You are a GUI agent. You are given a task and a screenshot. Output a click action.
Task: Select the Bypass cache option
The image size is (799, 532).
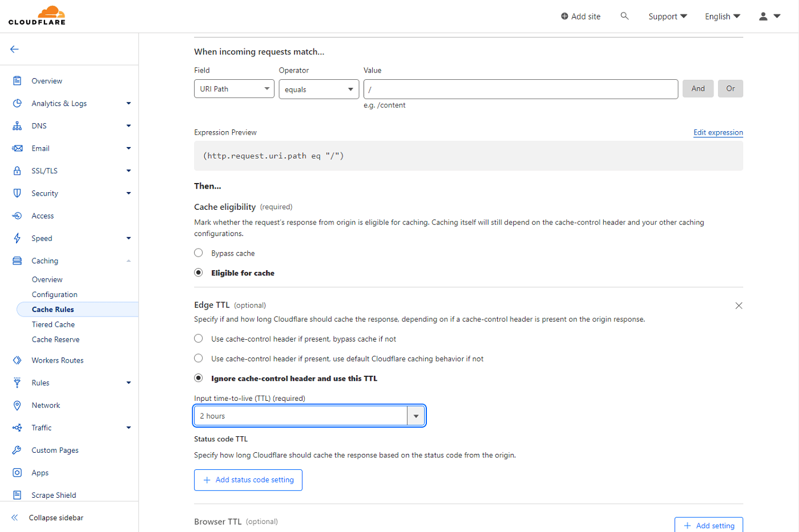pos(199,253)
